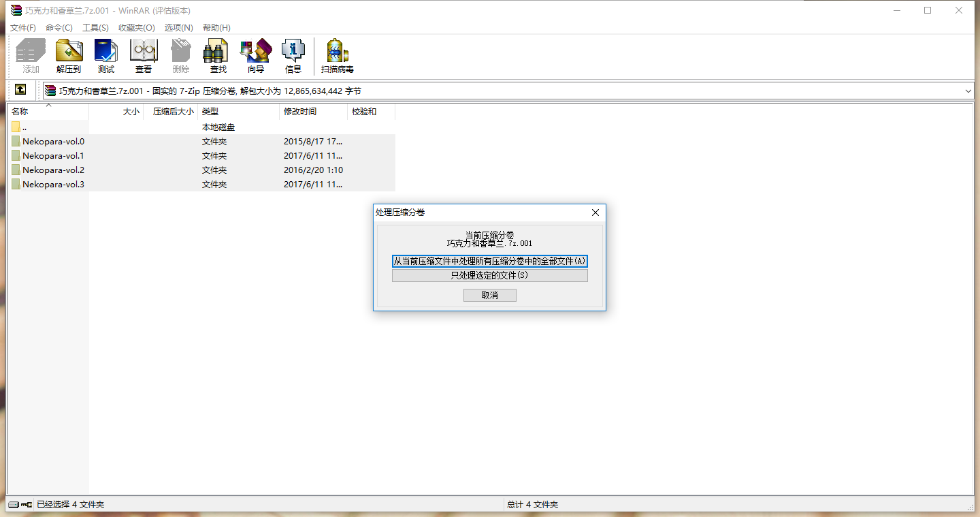Open the 帮助(H) menu
980x517 pixels.
pos(216,28)
